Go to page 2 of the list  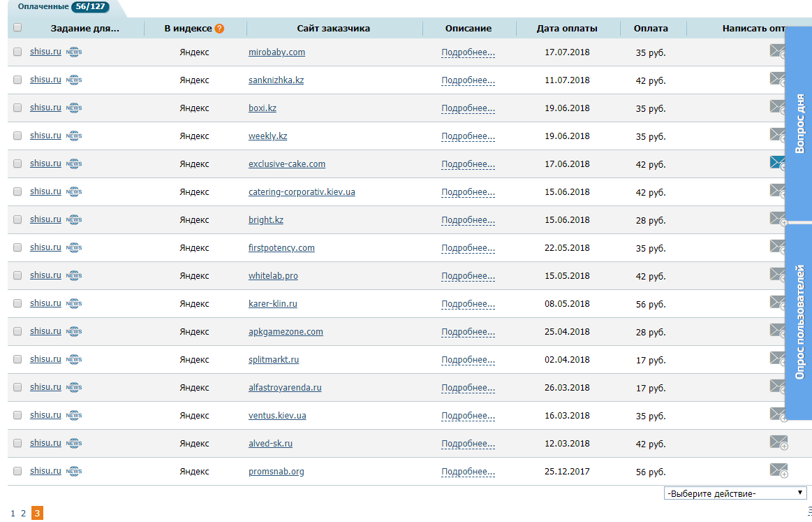pyautogui.click(x=23, y=514)
